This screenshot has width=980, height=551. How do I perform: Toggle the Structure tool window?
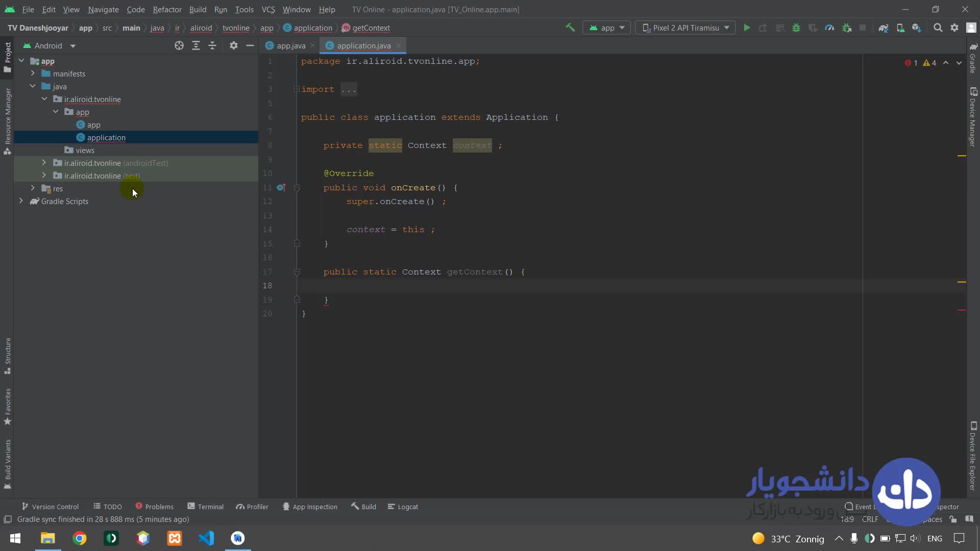[x=8, y=356]
